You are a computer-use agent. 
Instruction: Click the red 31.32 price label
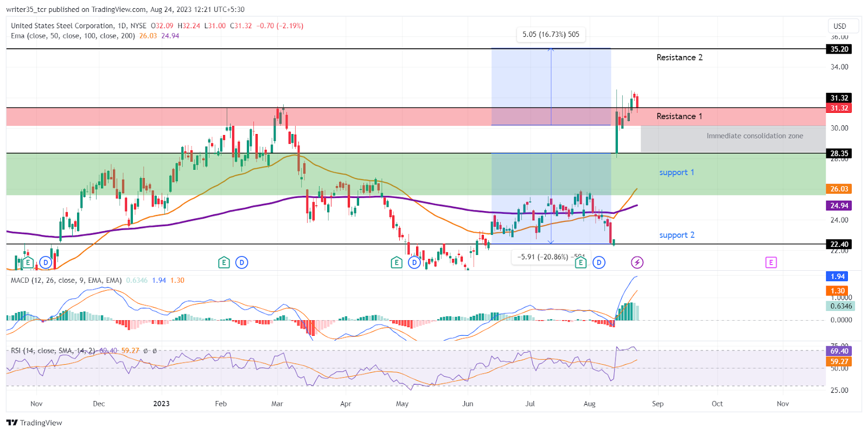[839, 108]
